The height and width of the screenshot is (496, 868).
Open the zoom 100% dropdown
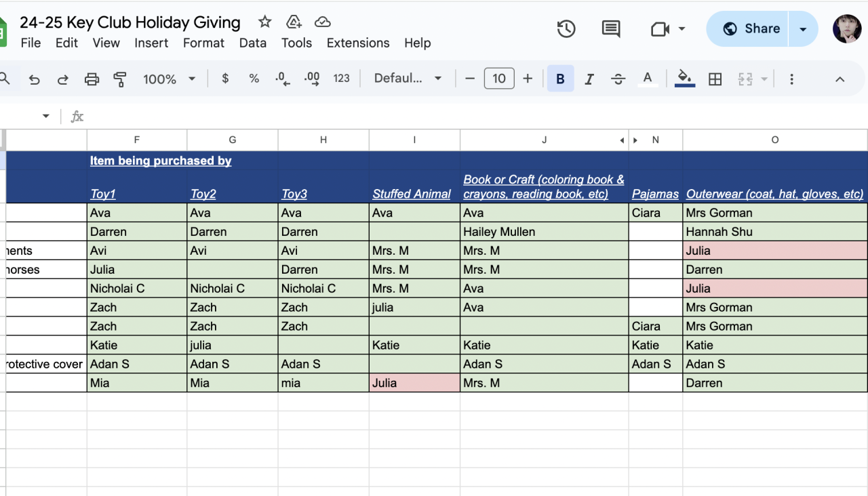169,79
